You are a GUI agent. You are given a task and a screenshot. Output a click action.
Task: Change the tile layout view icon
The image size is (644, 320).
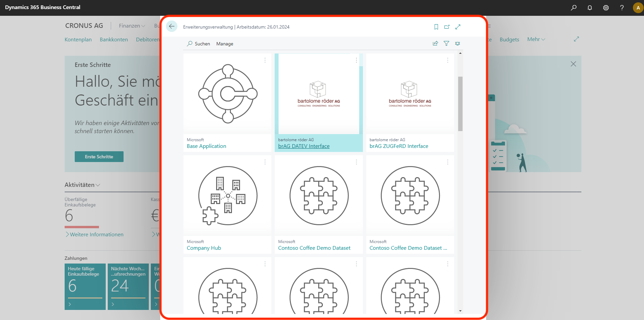(457, 43)
